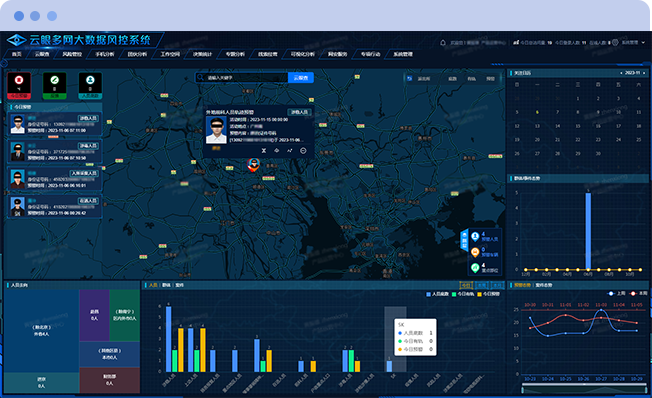
Task: Select the green key-location pin in legend
Action: pyautogui.click(x=475, y=268)
